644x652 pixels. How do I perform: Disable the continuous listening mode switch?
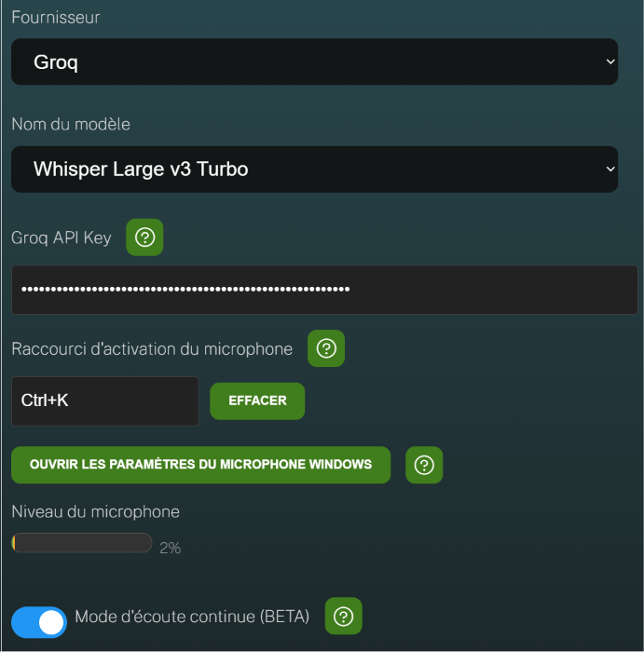pos(39,622)
